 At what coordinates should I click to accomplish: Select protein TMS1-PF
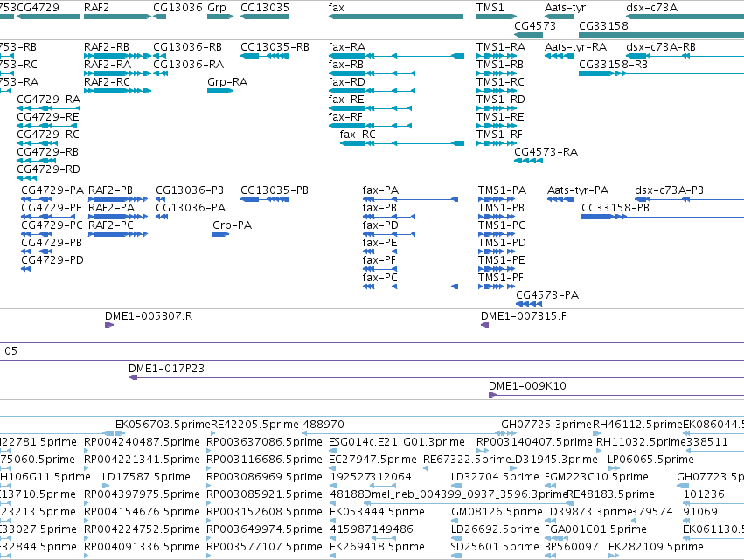click(x=497, y=287)
